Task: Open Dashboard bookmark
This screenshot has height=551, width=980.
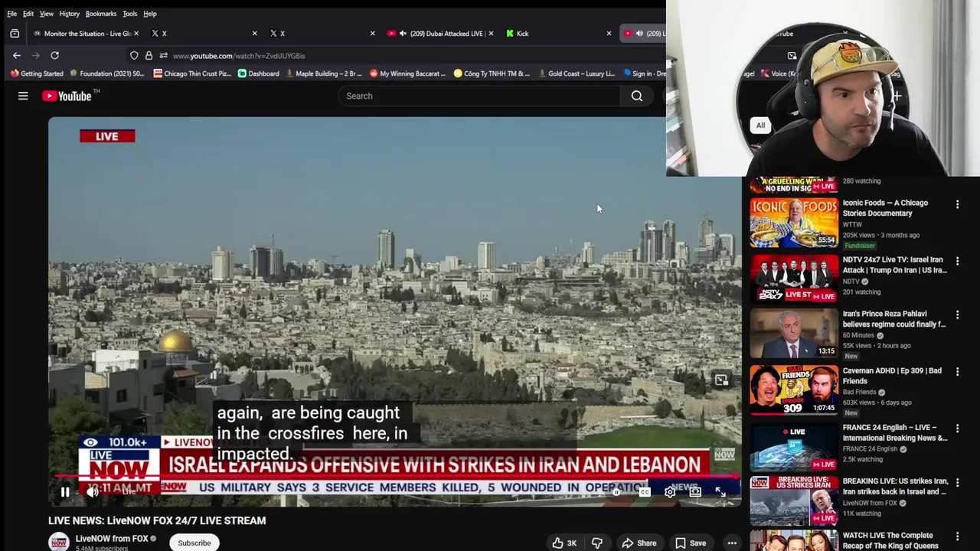Action: pos(259,73)
